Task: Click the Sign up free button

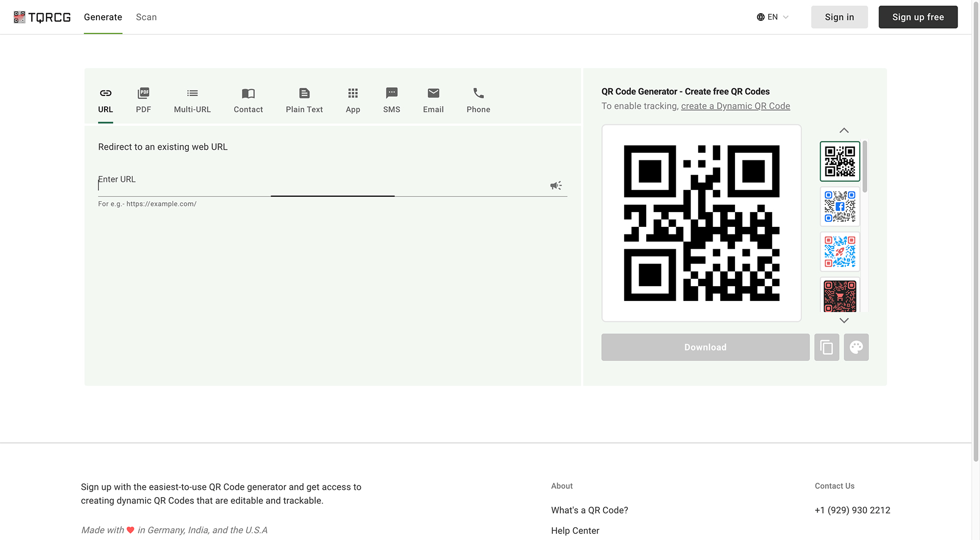Action: (918, 17)
